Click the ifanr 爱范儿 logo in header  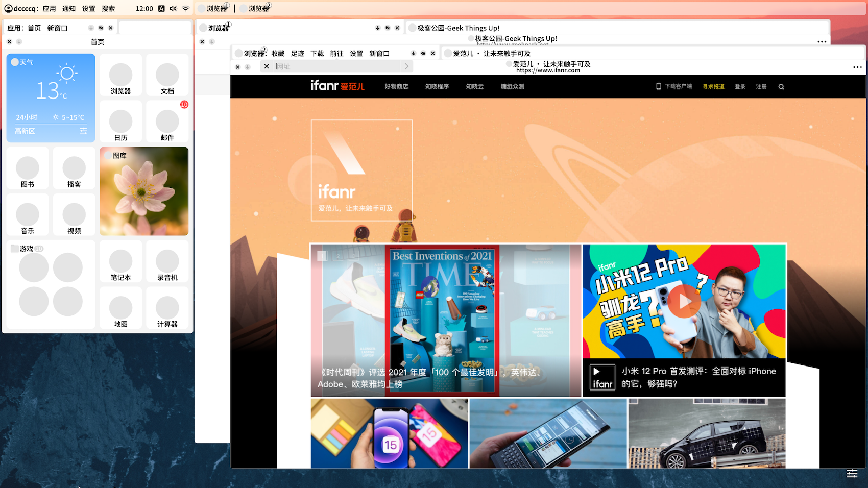(337, 86)
